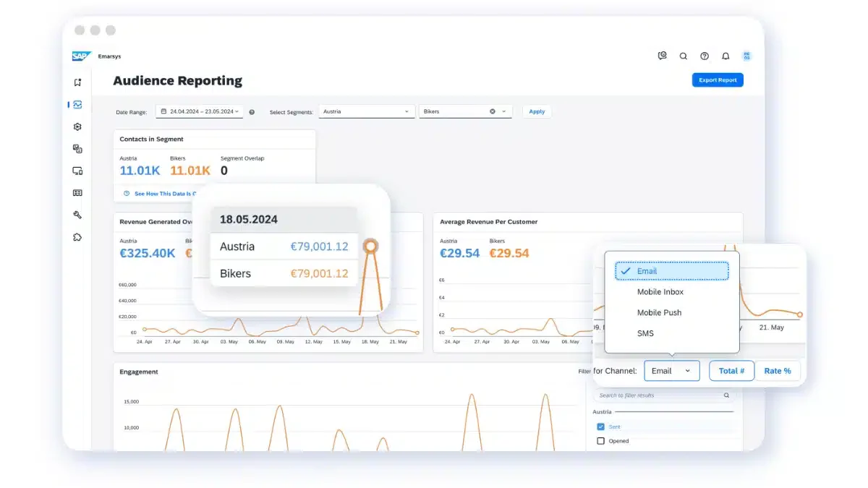Viewport: 868px width, 488px height.
Task: Click the search to filter results field
Action: (663, 395)
